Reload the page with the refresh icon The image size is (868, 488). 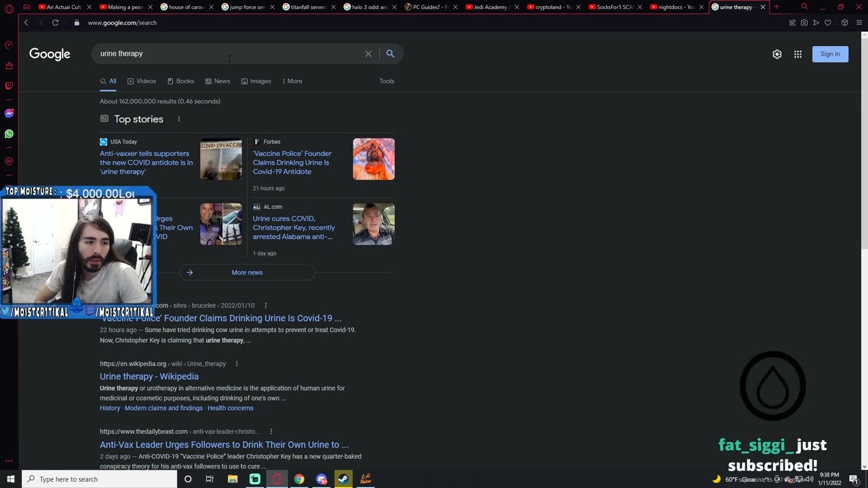coord(55,22)
